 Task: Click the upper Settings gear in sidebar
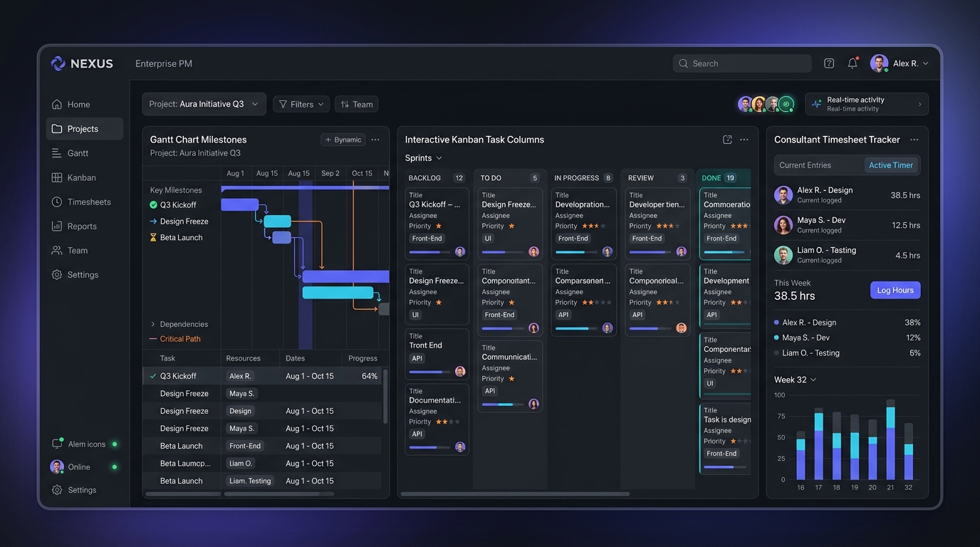(57, 275)
